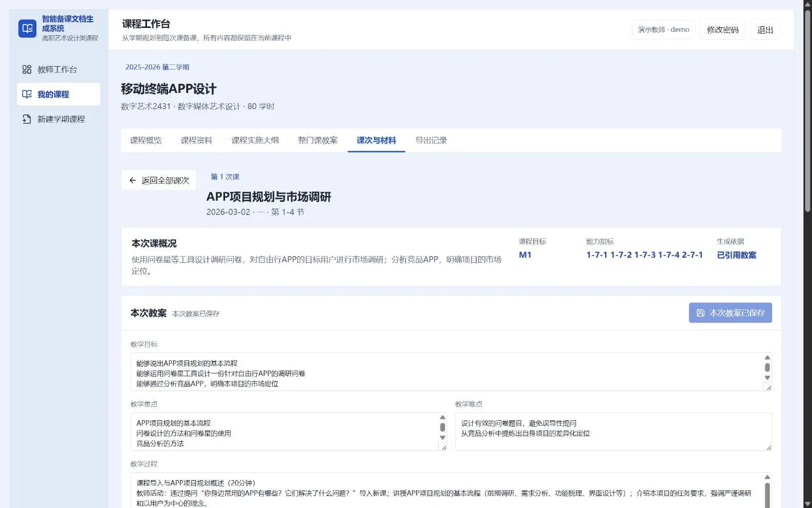This screenshot has width=812, height=508.
Task: Click the 数字艺术2431 course info line
Action: (x=198, y=106)
